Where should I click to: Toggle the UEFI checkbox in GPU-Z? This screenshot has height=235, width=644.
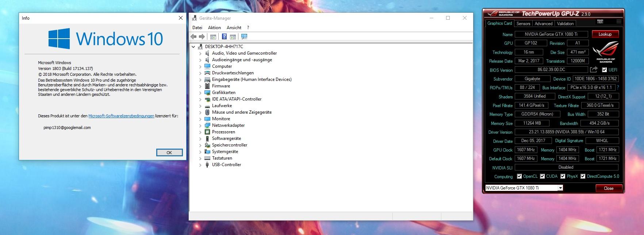click(604, 70)
